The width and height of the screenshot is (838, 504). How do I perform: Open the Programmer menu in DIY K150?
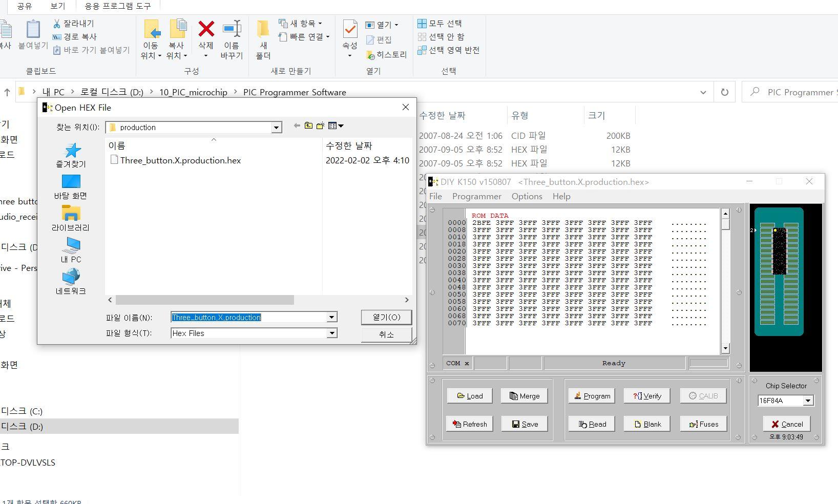[x=477, y=196]
